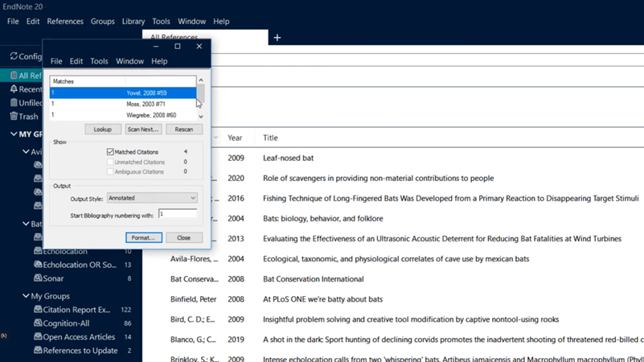
Task: Select the All References clipboard icon
Action: (x=14, y=75)
